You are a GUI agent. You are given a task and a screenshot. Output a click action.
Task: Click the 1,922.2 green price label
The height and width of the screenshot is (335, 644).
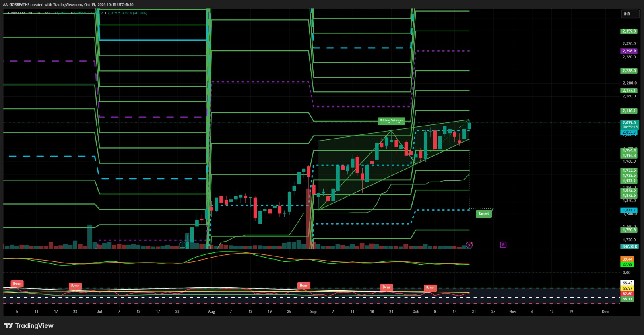[x=629, y=181]
